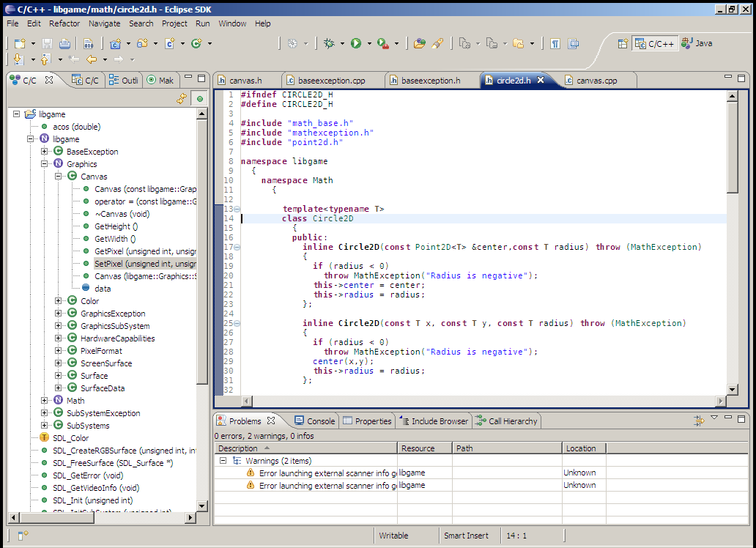Click the Open Perspective icon
This screenshot has width=756, height=548.
coord(623,43)
